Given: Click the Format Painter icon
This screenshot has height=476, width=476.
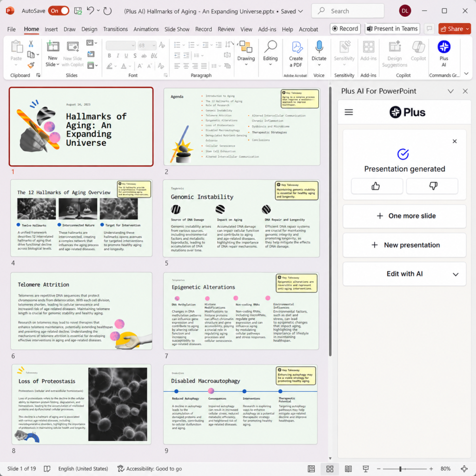Looking at the screenshot, I should click(x=31, y=65).
